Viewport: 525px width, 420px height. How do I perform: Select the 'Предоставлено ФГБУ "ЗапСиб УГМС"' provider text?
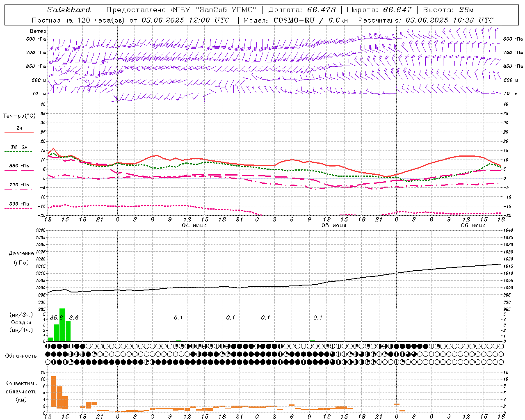pos(181,10)
